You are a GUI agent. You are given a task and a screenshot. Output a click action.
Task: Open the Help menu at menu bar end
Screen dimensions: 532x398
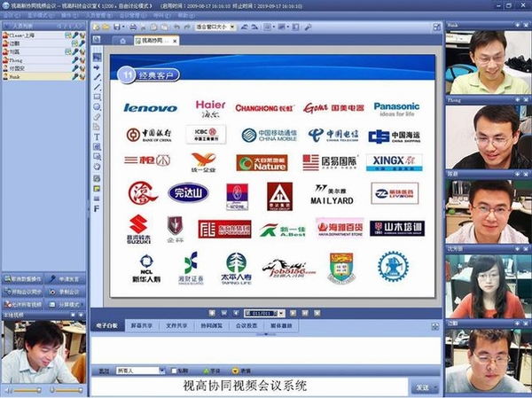(x=186, y=15)
